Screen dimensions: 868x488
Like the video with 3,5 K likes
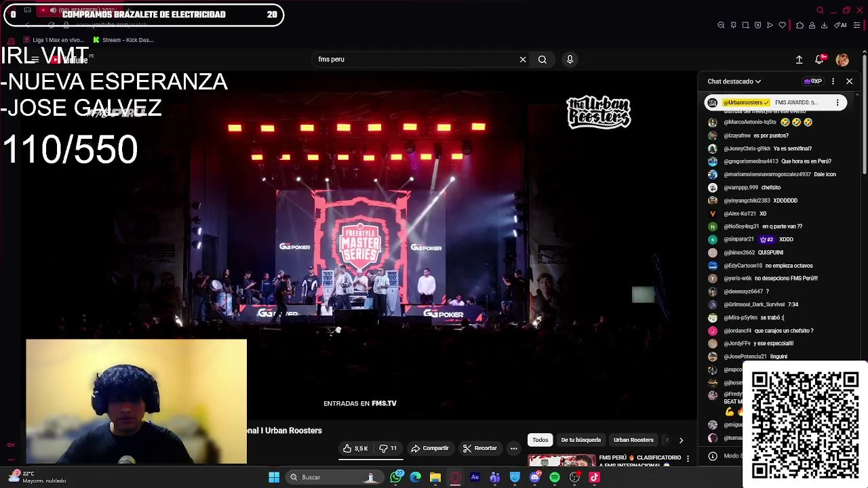pos(355,449)
